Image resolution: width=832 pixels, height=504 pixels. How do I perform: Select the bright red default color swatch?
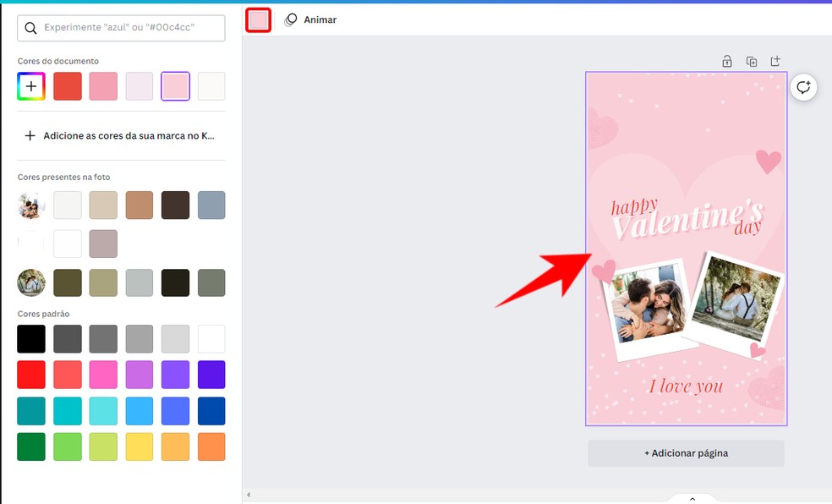pyautogui.click(x=31, y=375)
